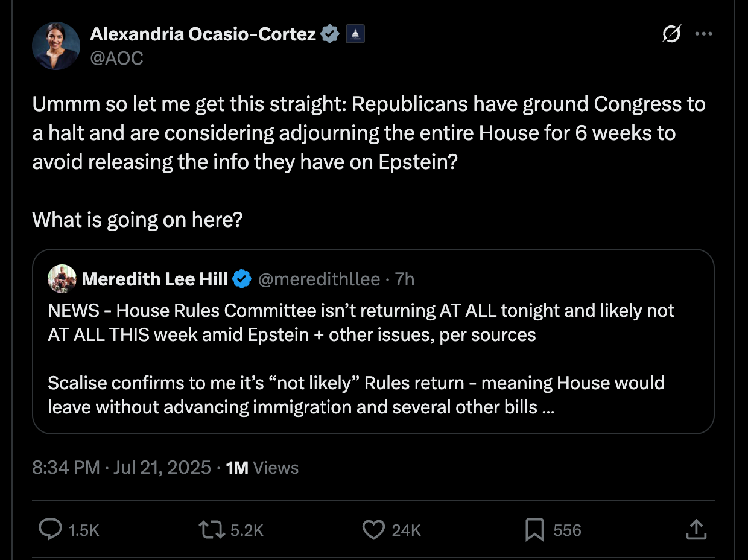View reposts by clicking the 5.2K count
This screenshot has width=748, height=560.
(246, 530)
